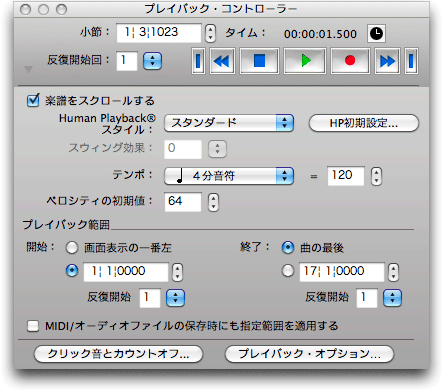This screenshot has width=443, height=392.
Task: Click the HP初期設定... button
Action: pyautogui.click(x=364, y=123)
